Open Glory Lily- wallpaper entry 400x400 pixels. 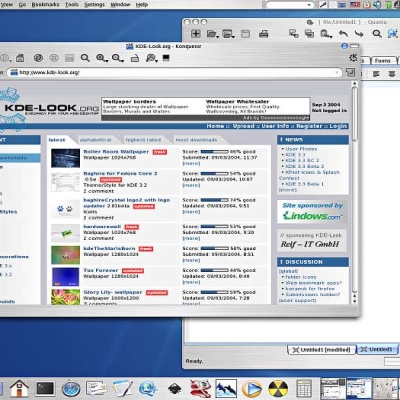click(x=113, y=292)
